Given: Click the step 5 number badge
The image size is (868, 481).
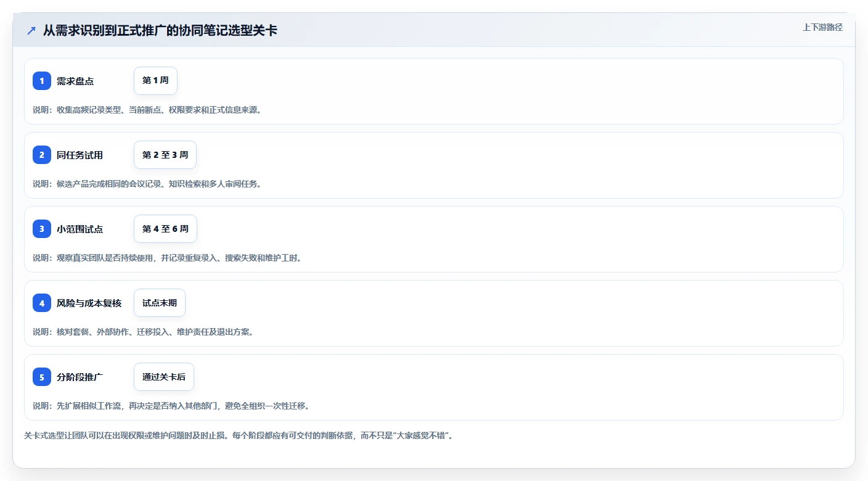Looking at the screenshot, I should (x=42, y=377).
